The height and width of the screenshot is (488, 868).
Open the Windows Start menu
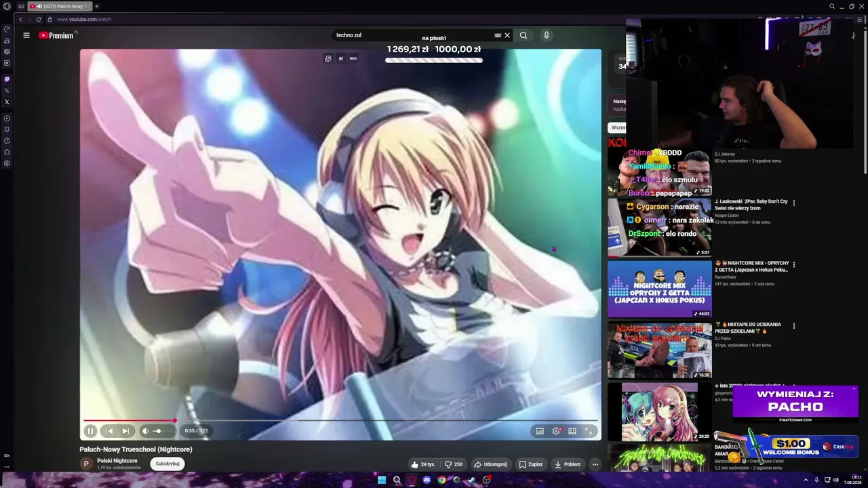[382, 480]
